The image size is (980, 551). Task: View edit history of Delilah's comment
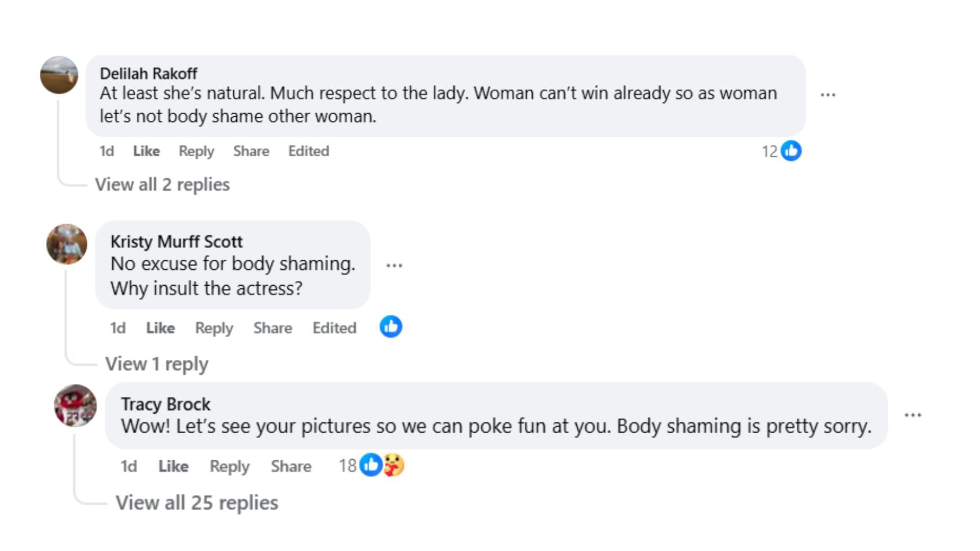click(309, 152)
